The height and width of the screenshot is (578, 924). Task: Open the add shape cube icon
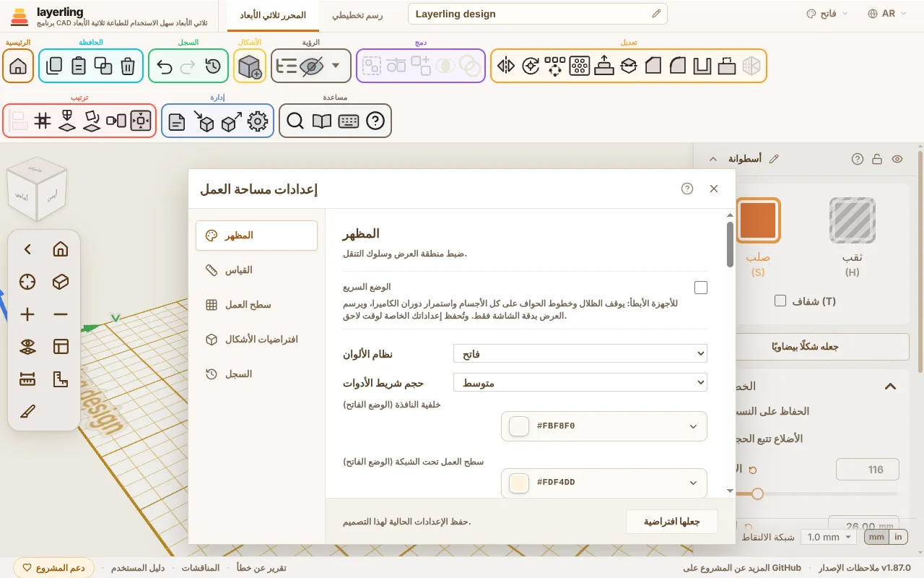[250, 66]
